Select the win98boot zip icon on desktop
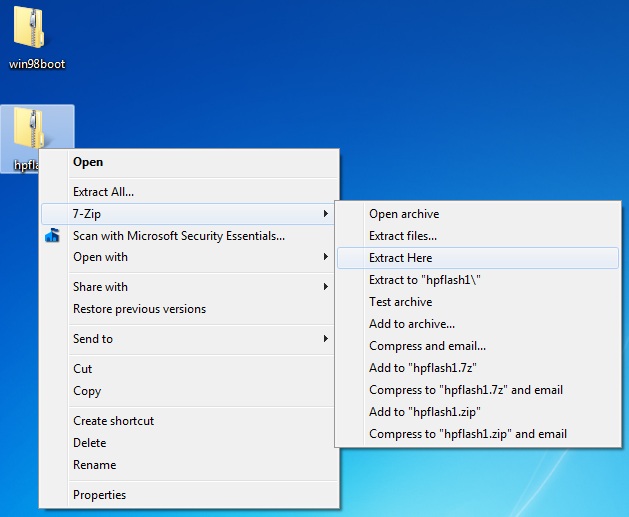 (28, 28)
